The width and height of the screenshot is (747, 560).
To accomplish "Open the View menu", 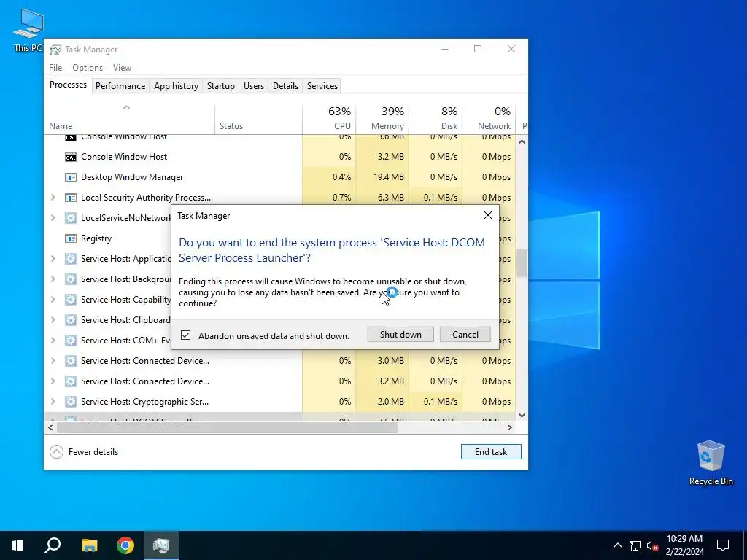I will (122, 68).
